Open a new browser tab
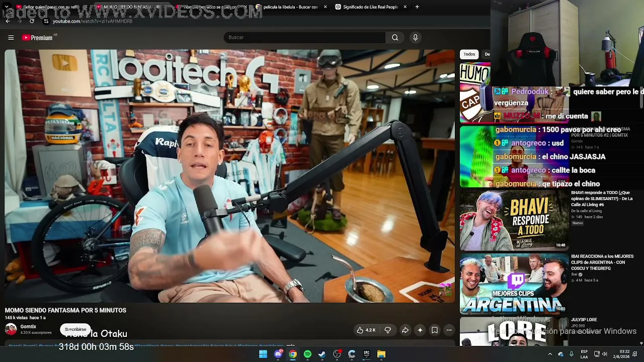The image size is (644, 362). (x=417, y=7)
